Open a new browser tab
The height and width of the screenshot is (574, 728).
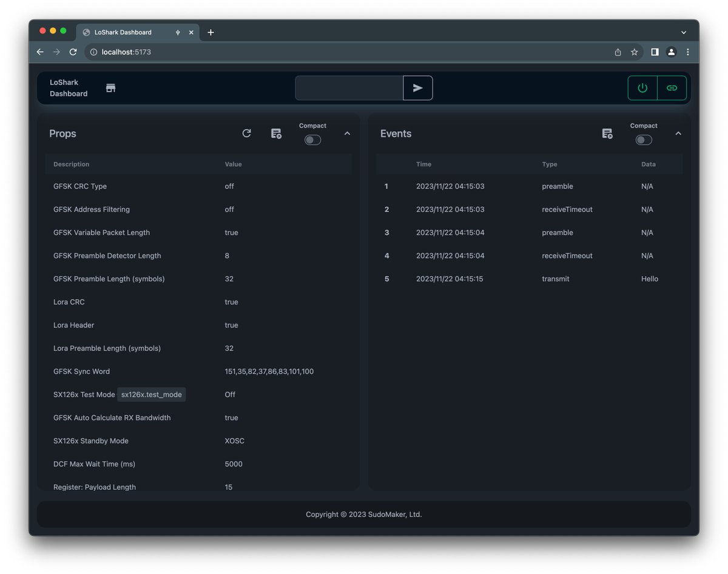pos(211,32)
